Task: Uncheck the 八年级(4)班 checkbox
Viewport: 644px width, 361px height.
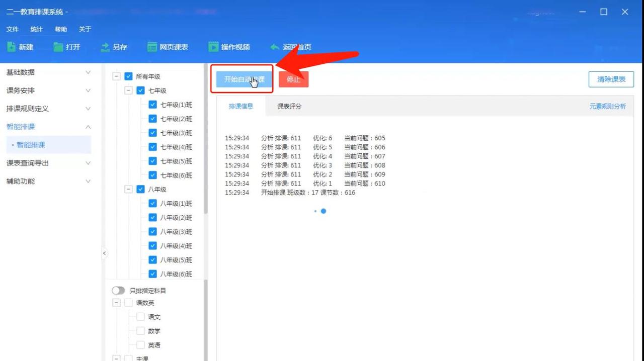Action: [x=152, y=246]
